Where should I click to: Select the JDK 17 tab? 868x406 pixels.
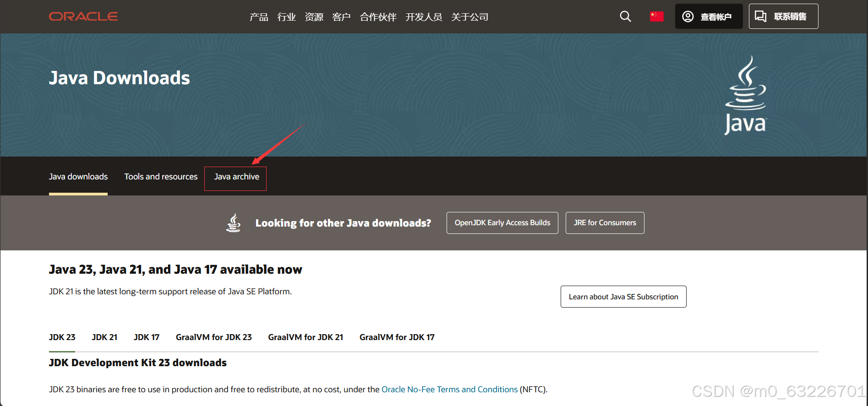pos(147,337)
